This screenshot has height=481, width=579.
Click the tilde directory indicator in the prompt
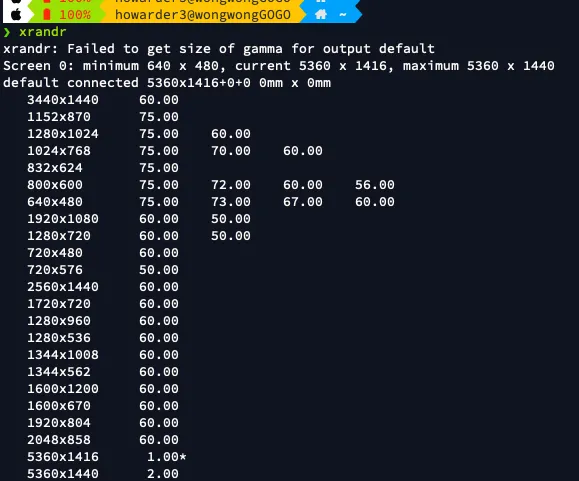click(x=343, y=15)
